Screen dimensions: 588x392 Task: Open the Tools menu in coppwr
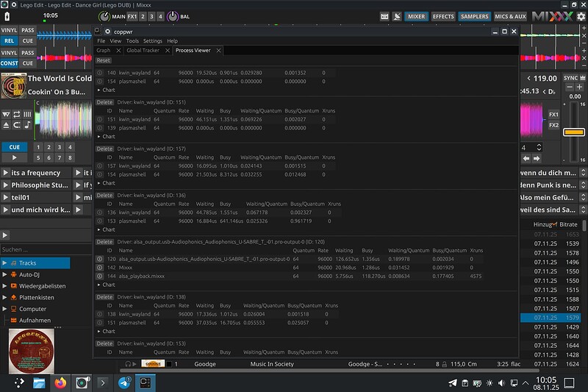pos(132,41)
